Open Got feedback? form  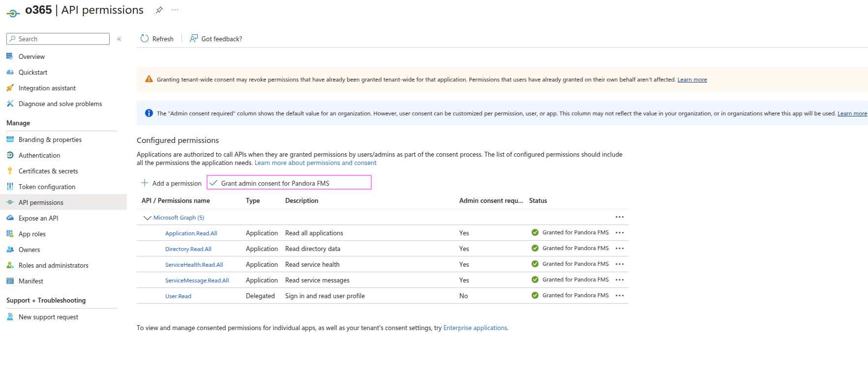pyautogui.click(x=216, y=39)
